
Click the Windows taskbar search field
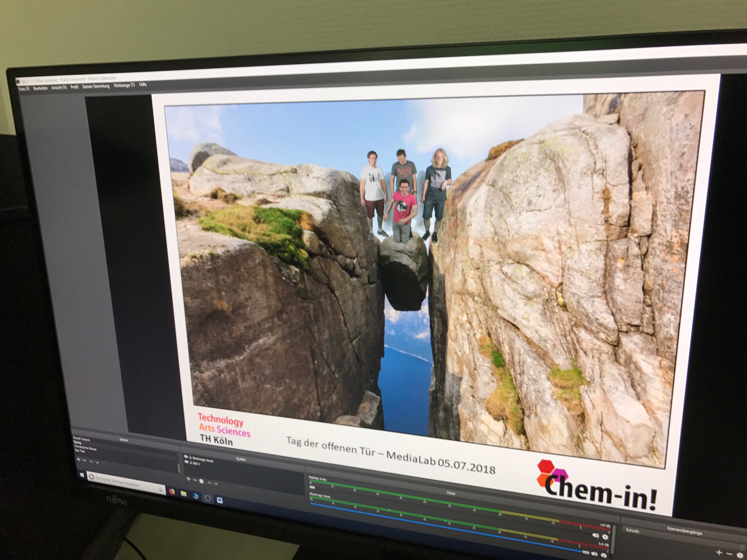tap(126, 483)
